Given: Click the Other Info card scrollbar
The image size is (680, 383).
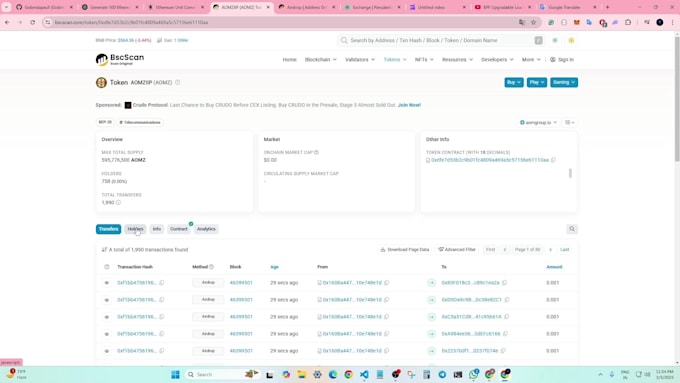Looking at the screenshot, I should tap(570, 173).
